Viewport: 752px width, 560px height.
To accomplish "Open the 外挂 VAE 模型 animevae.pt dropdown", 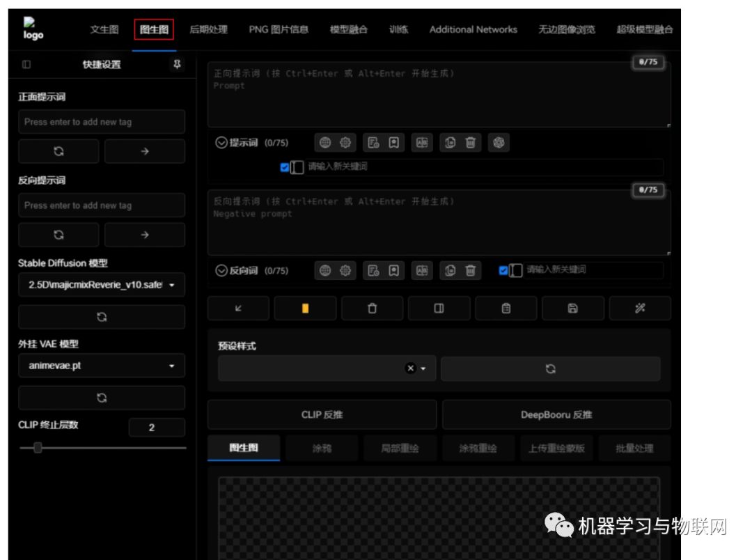I will pos(102,366).
